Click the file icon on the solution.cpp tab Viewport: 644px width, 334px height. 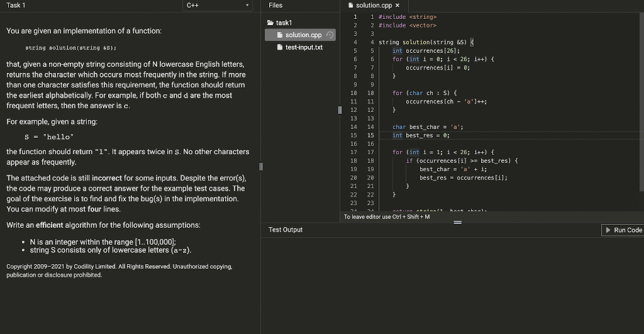[350, 5]
